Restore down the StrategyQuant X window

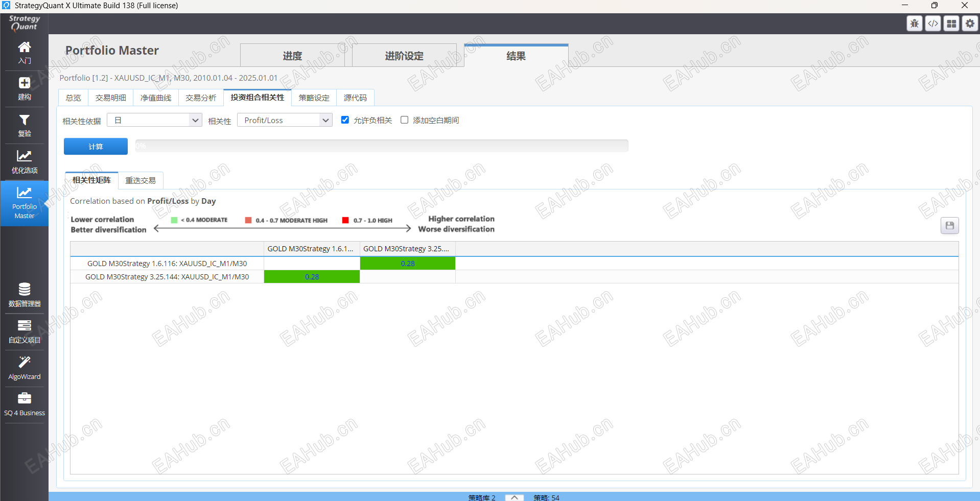(x=935, y=5)
